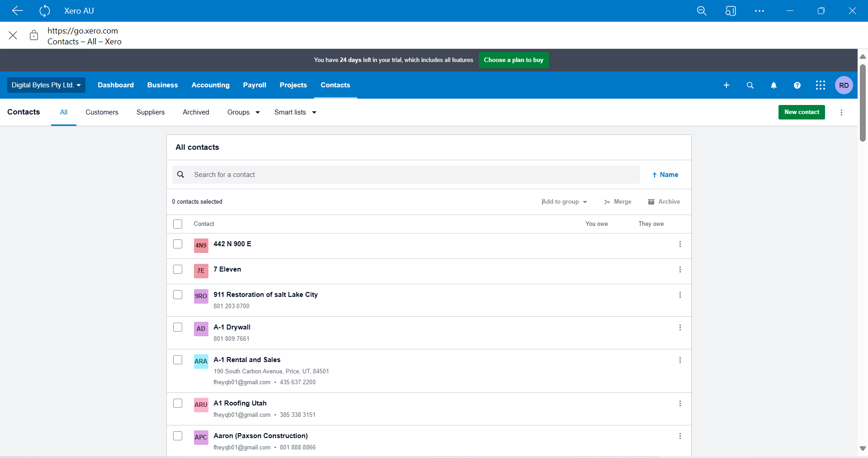Tick the Aaron (Paxson Construction) checkbox

click(x=178, y=436)
